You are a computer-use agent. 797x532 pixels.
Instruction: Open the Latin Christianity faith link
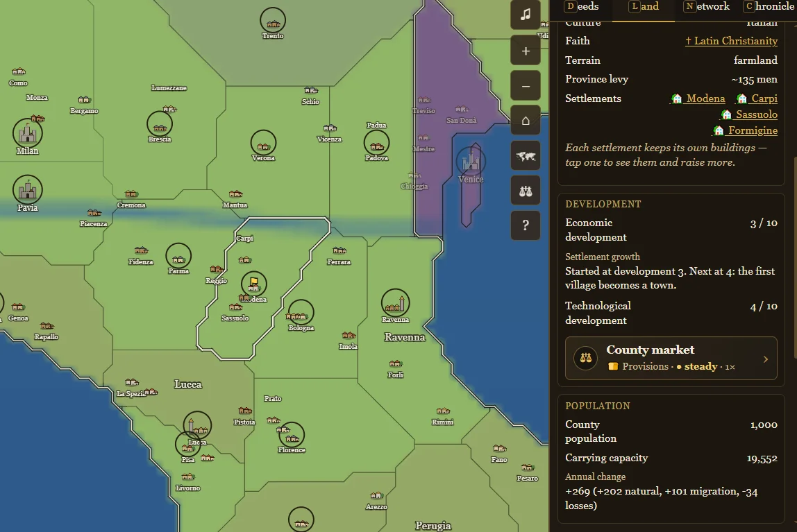click(732, 41)
